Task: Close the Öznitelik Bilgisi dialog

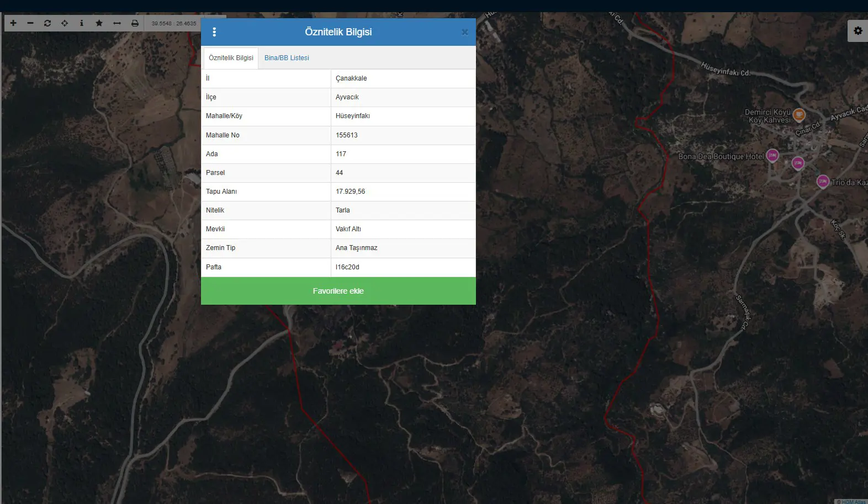Action: 465,33
